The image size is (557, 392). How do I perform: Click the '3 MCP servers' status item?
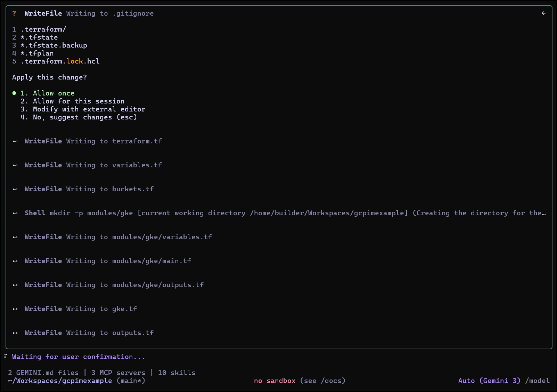pyautogui.click(x=118, y=373)
